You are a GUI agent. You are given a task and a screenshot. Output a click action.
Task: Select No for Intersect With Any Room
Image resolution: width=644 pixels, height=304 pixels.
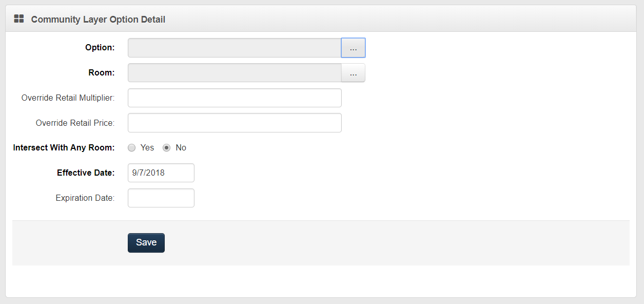click(x=167, y=148)
